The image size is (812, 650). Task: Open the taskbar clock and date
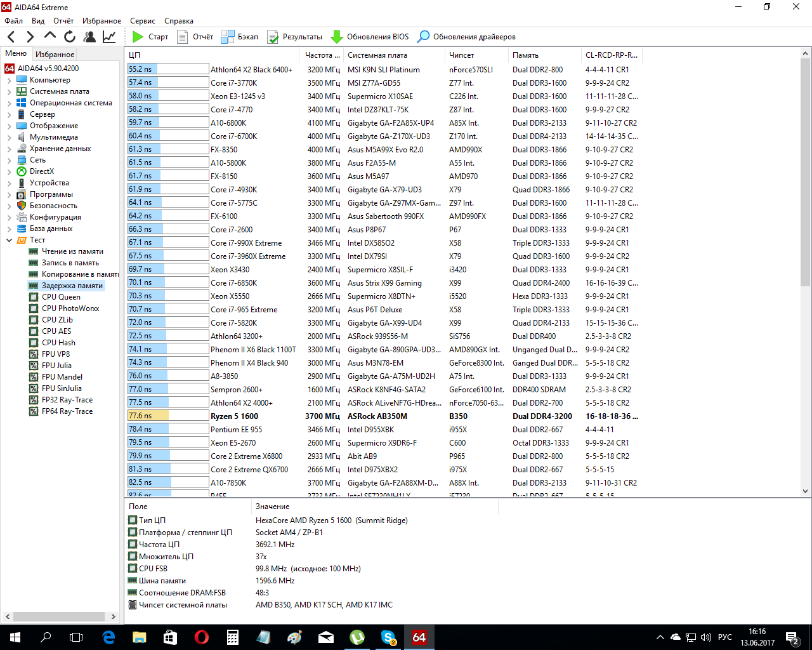coord(757,637)
